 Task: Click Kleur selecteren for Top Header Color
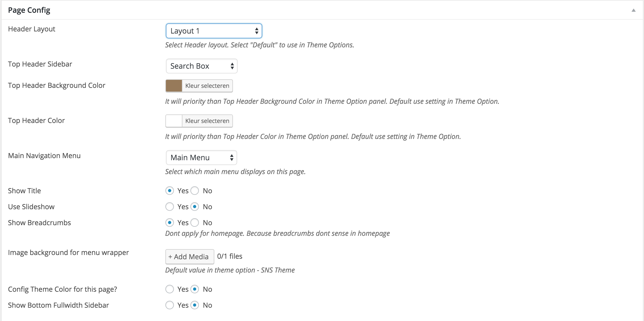[207, 121]
